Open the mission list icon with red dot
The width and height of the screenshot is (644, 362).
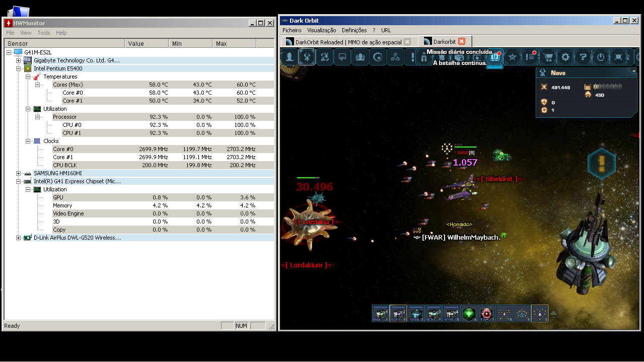[530, 57]
